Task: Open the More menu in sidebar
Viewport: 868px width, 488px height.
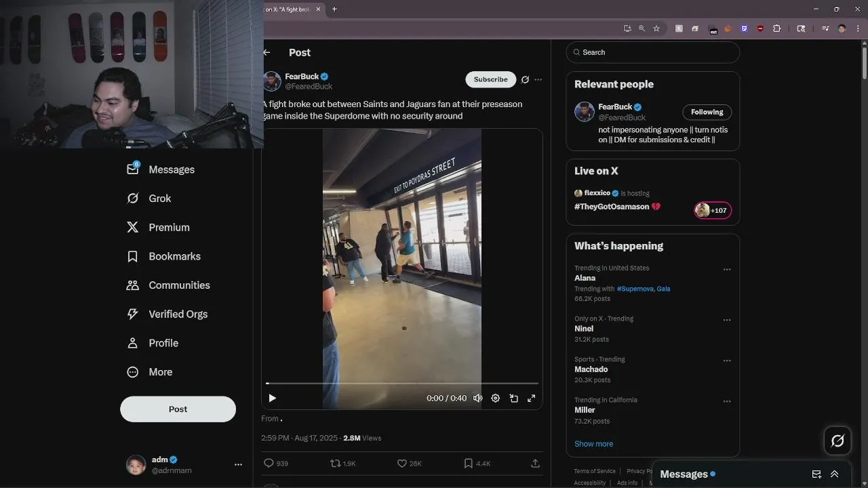Action: [150, 372]
